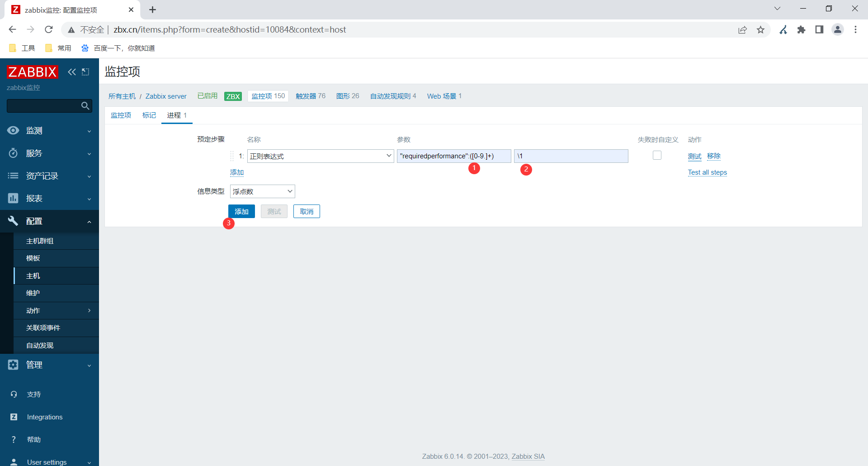Click the 帮助 help question mark icon
This screenshot has width=868, height=466.
point(14,440)
